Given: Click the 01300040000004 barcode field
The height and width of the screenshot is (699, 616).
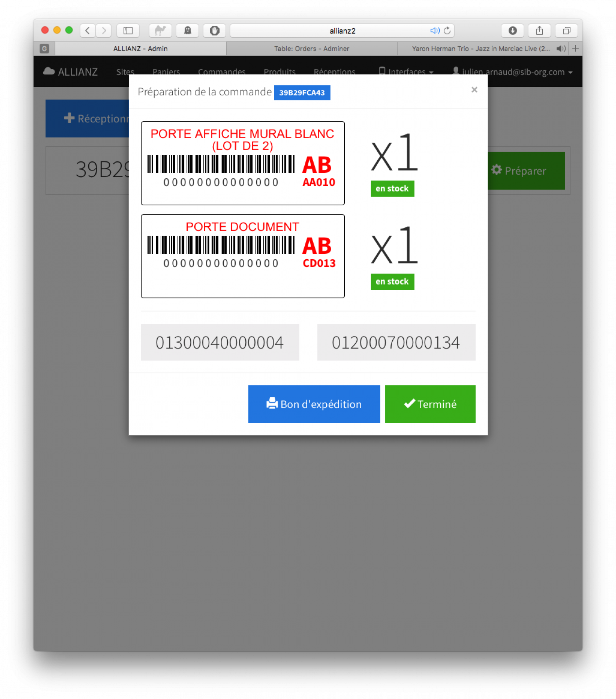Looking at the screenshot, I should point(220,342).
